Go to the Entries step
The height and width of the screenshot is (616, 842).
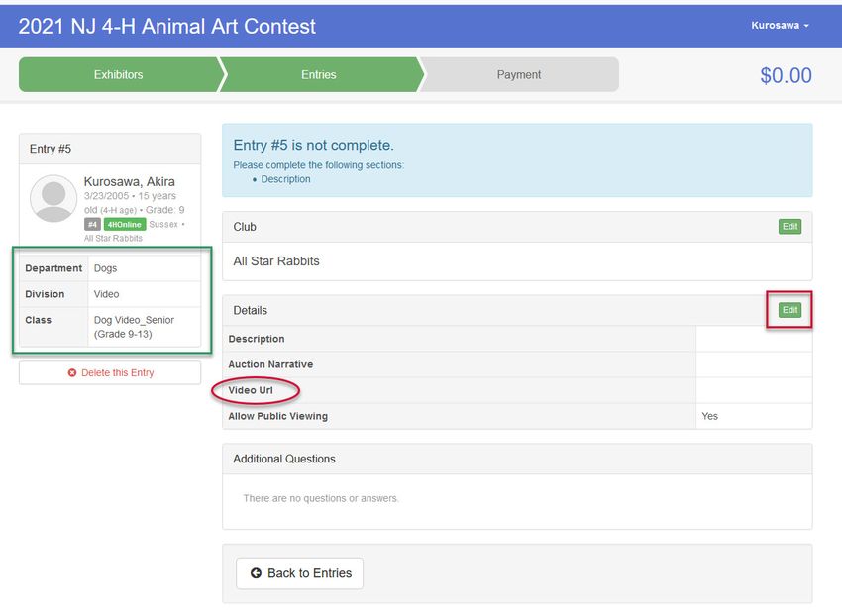pyautogui.click(x=319, y=74)
